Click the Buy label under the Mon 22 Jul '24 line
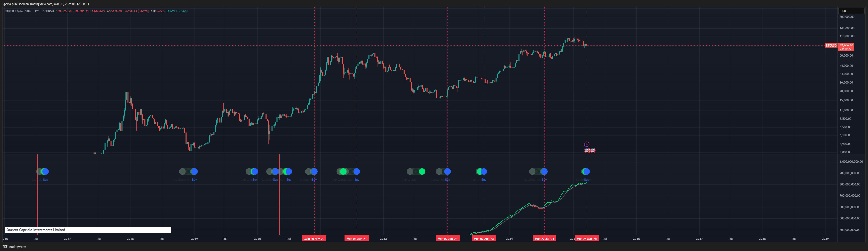The image size is (868, 251). point(544,179)
